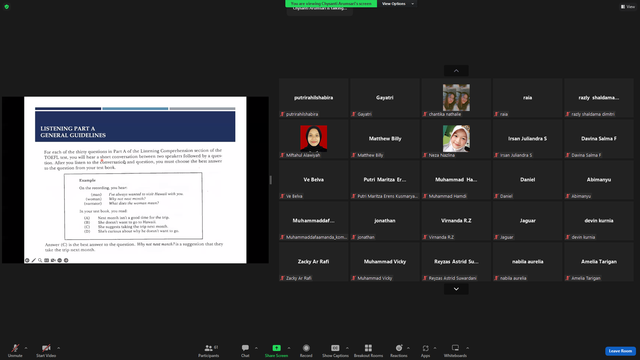This screenshot has width=640, height=360.
Task: Unmute the microphone
Action: coord(15,350)
